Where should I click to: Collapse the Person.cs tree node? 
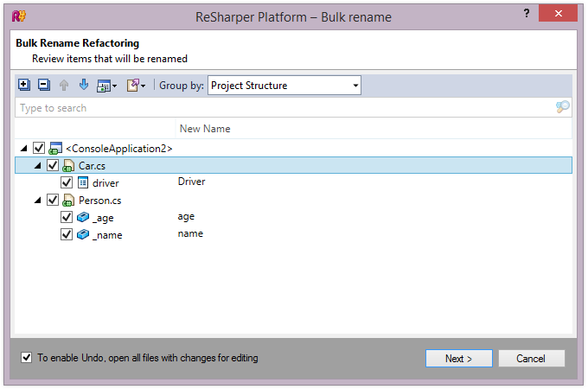tap(37, 201)
